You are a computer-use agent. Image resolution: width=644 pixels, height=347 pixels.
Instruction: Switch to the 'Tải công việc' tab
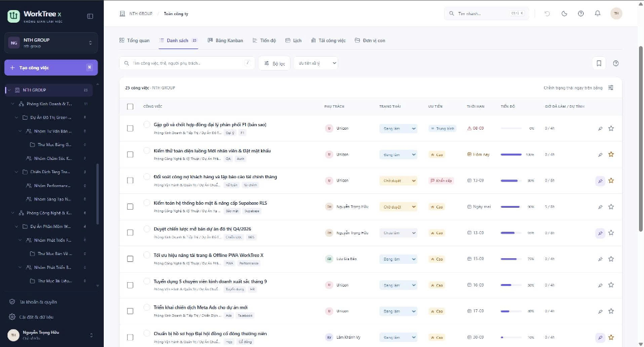tap(328, 40)
